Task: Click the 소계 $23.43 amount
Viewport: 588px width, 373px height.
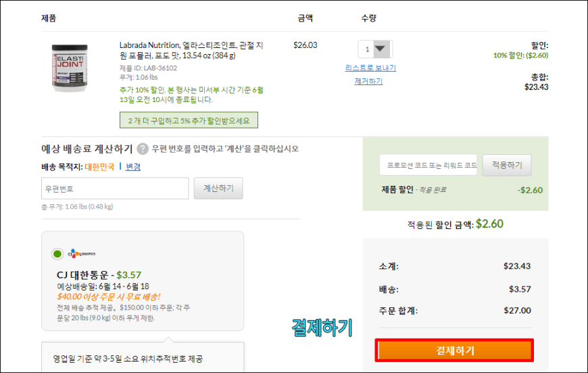Action: click(517, 266)
